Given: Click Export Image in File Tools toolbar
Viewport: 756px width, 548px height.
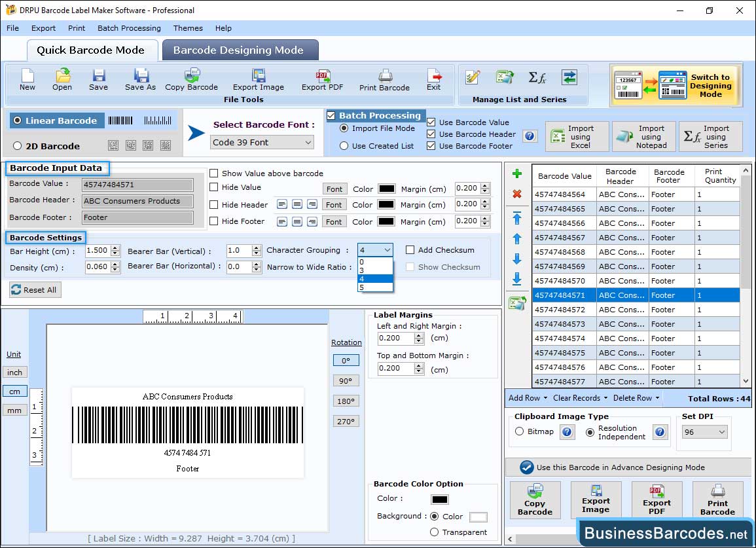Looking at the screenshot, I should pos(259,80).
